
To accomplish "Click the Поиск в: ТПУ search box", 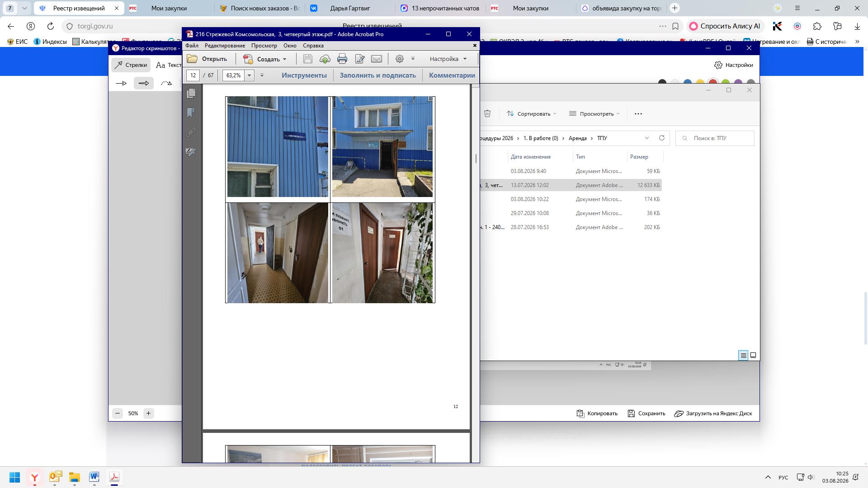I will pyautogui.click(x=715, y=138).
